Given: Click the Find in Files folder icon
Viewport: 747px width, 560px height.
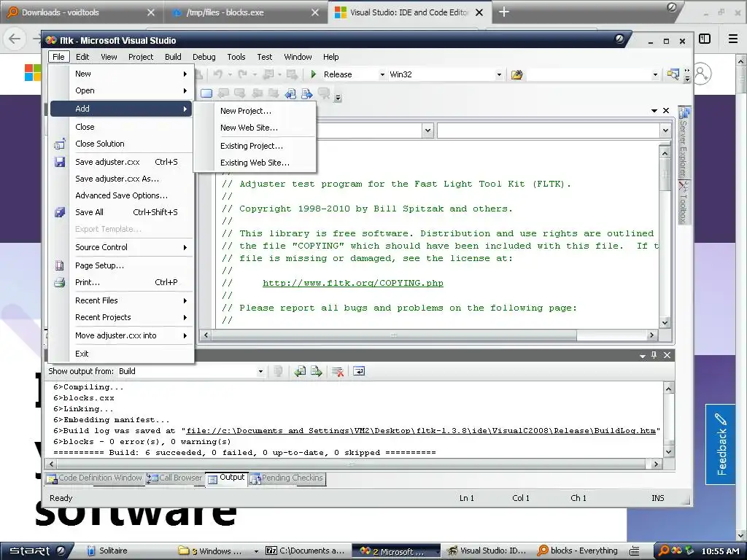Looking at the screenshot, I should (x=517, y=74).
